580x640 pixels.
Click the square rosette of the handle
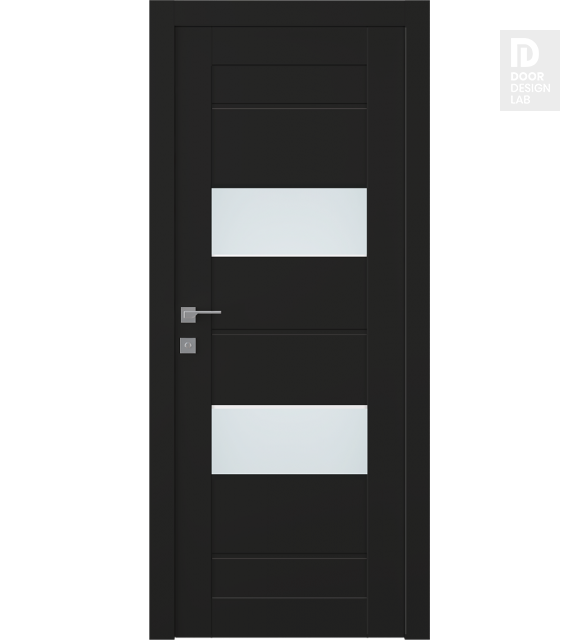[188, 315]
